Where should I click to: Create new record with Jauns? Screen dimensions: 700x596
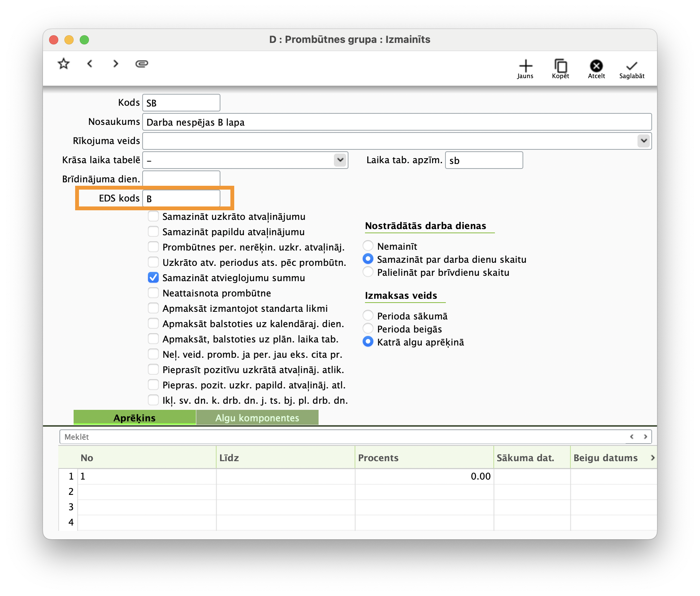coord(525,69)
